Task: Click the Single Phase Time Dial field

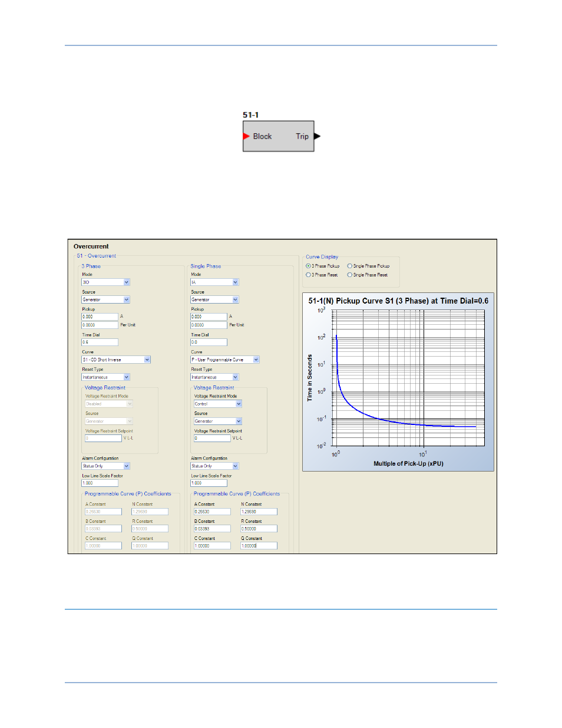Action: tap(209, 342)
